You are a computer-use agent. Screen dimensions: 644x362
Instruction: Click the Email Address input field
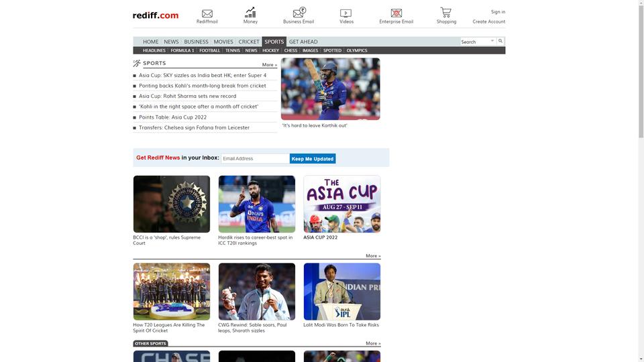click(255, 158)
